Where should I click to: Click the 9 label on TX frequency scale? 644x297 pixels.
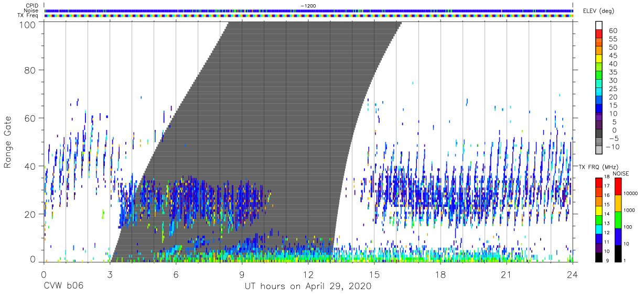point(608,260)
